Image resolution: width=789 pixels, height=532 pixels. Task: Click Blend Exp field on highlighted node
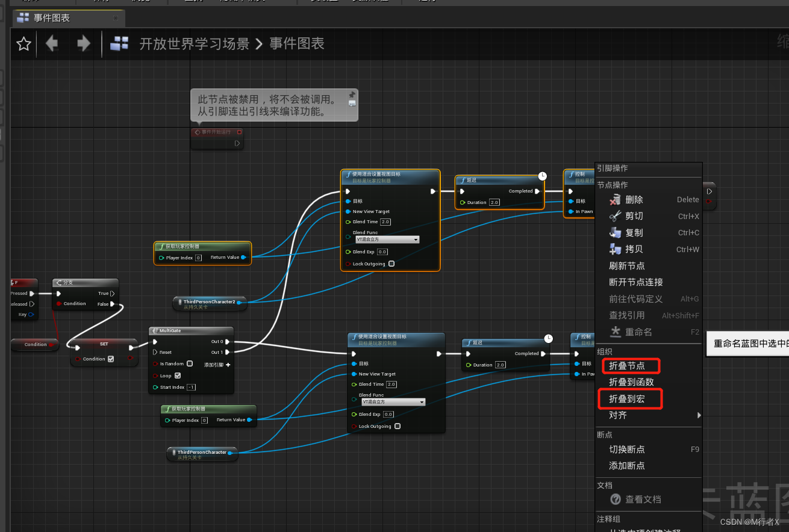pyautogui.click(x=382, y=252)
